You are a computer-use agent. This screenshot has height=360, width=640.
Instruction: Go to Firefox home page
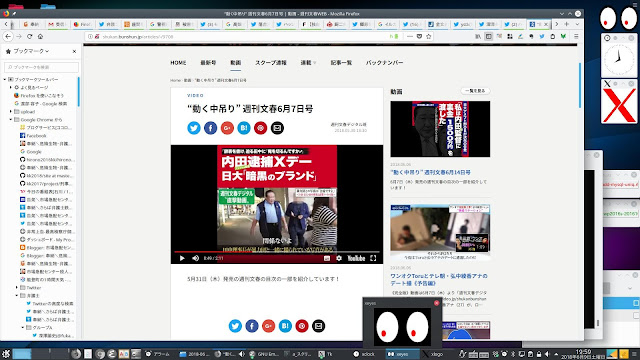click(x=40, y=36)
